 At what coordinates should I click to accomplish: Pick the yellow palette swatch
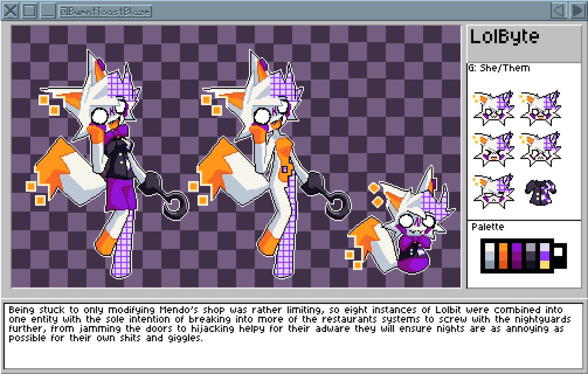[x=544, y=265]
